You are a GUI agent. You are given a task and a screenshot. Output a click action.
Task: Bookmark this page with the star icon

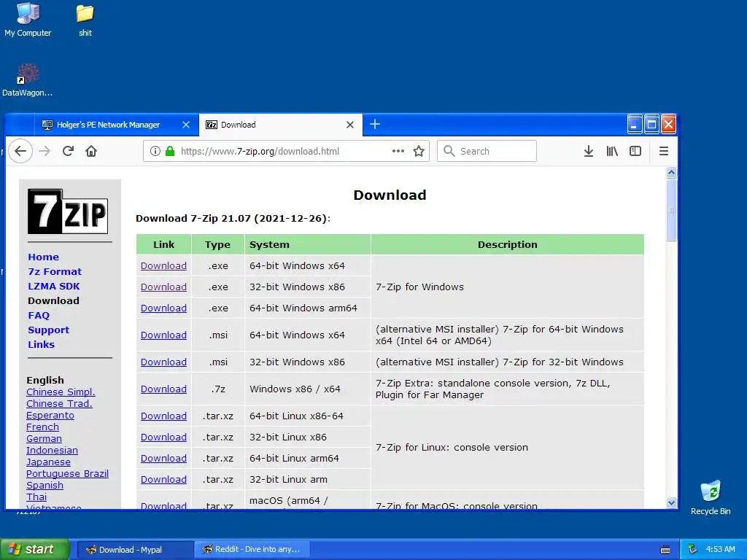(x=418, y=151)
